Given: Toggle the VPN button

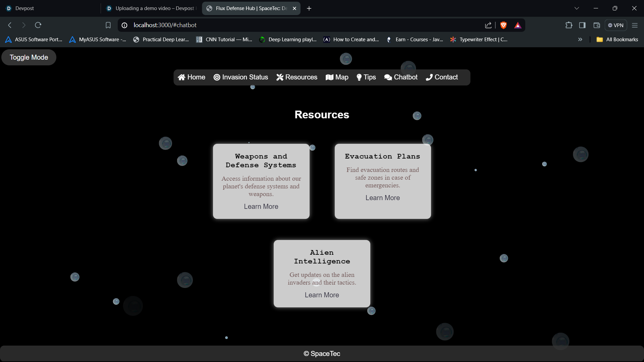Looking at the screenshot, I should (615, 25).
